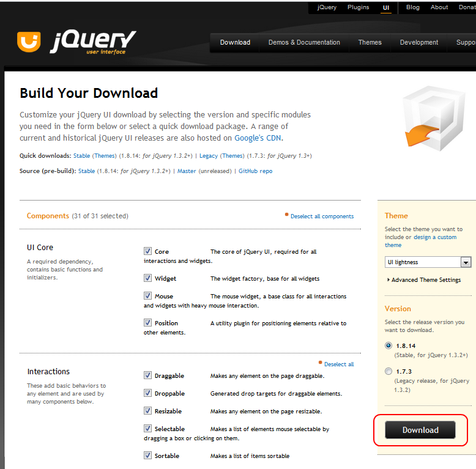Click the UI Core section title
Viewport: 476px width, 469px height.
pos(40,248)
